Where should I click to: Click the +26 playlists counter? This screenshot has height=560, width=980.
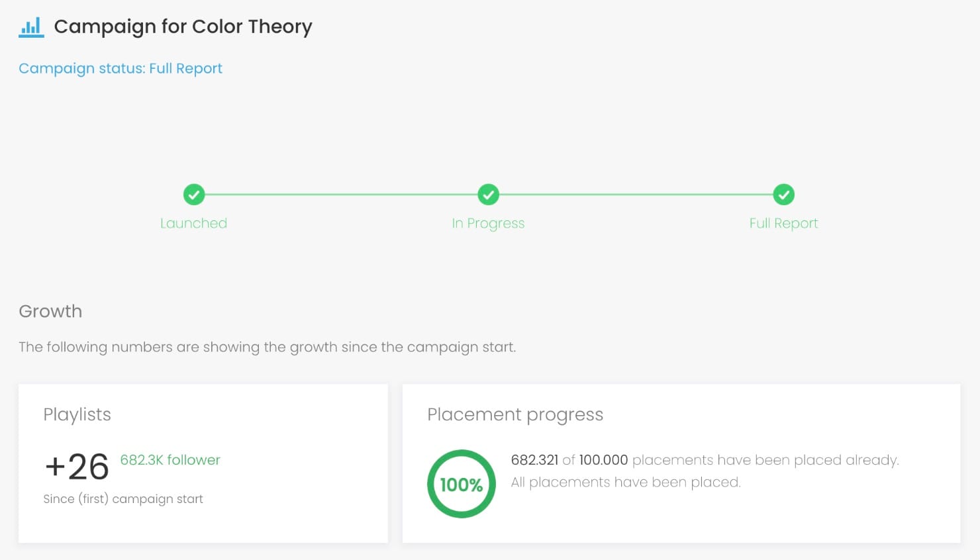click(76, 467)
